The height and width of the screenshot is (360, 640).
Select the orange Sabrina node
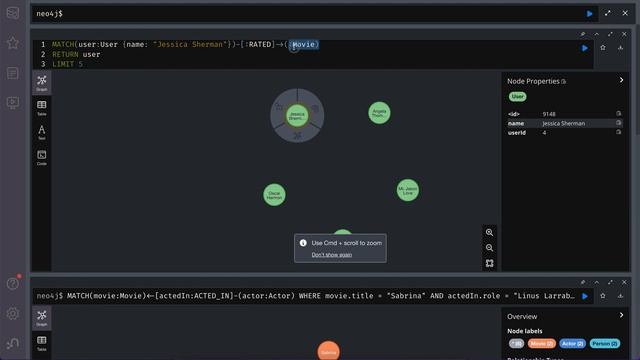click(x=329, y=351)
